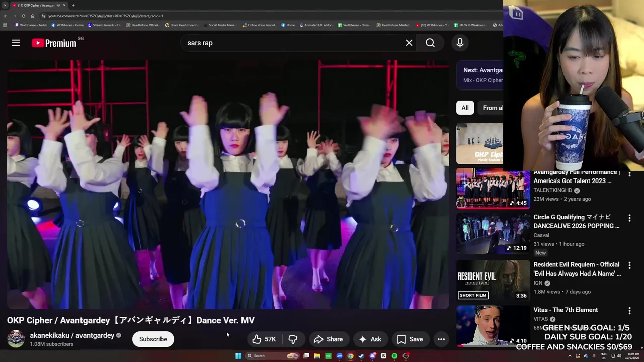Click the video player to pause

pos(228,185)
